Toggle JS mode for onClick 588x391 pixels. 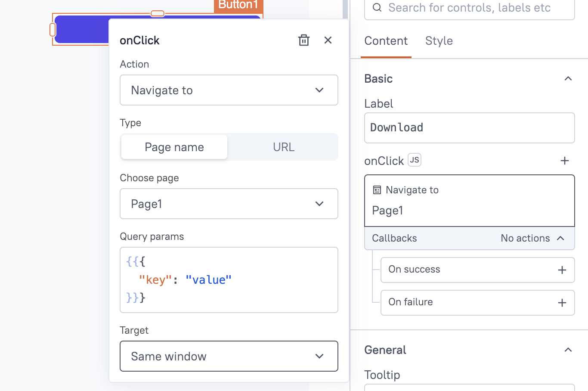(415, 160)
